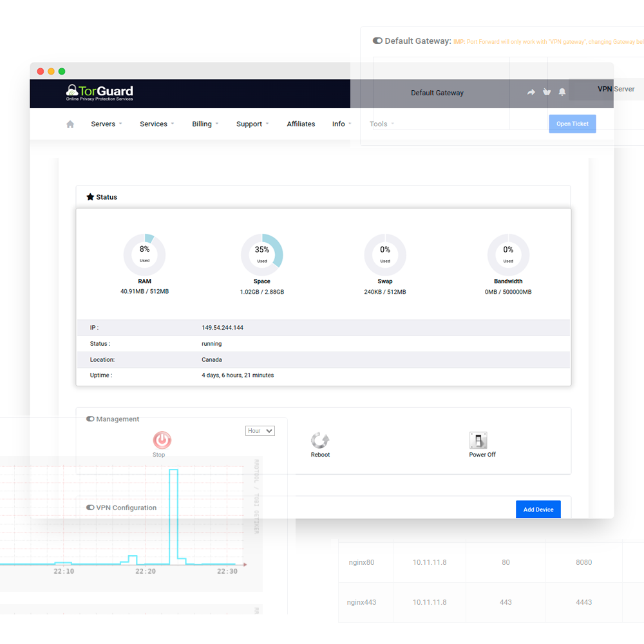
Task: Open notifications via the bell icon
Action: [562, 92]
